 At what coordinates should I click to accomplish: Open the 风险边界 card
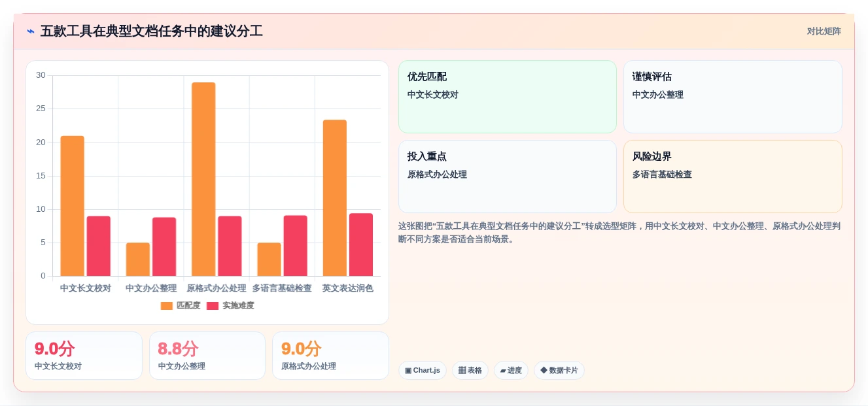point(733,177)
